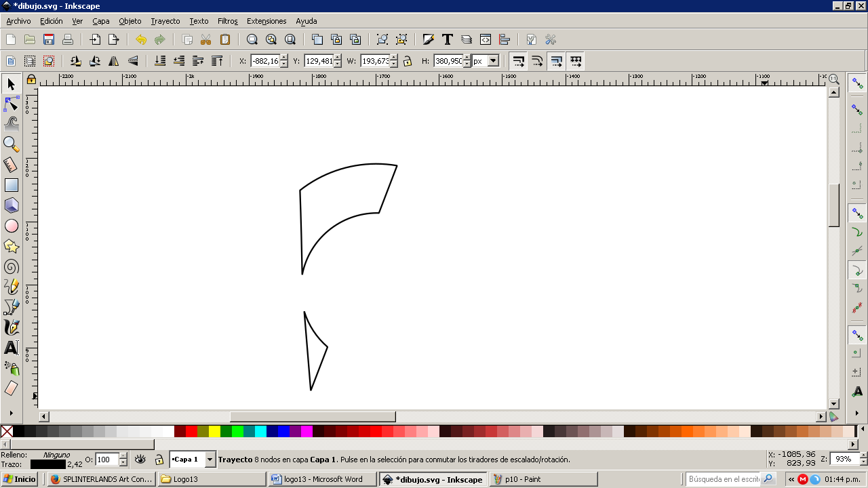Screen dimensions: 868x488
Task: Expand the snap toolbar overflow arrow
Action: pyautogui.click(x=857, y=411)
